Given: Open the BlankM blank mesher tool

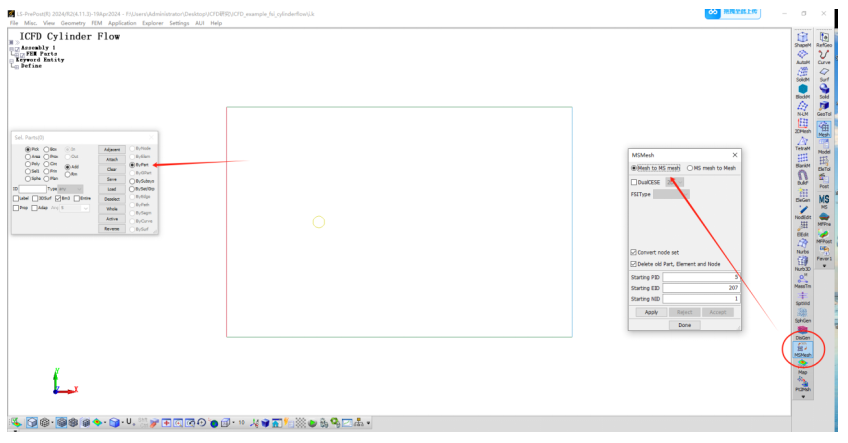Looking at the screenshot, I should (803, 160).
